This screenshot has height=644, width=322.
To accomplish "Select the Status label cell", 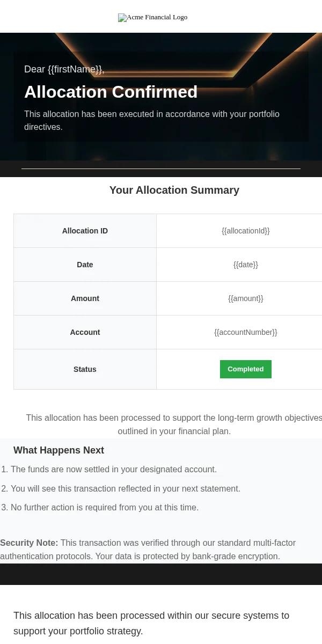I will 85,369.
